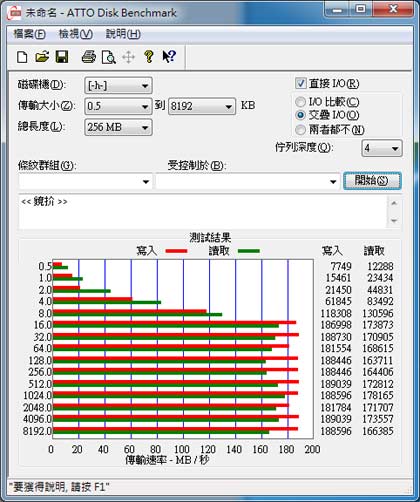Open the 佇列深度 dropdown showing 4
The width and height of the screenshot is (420, 502).
[x=382, y=148]
